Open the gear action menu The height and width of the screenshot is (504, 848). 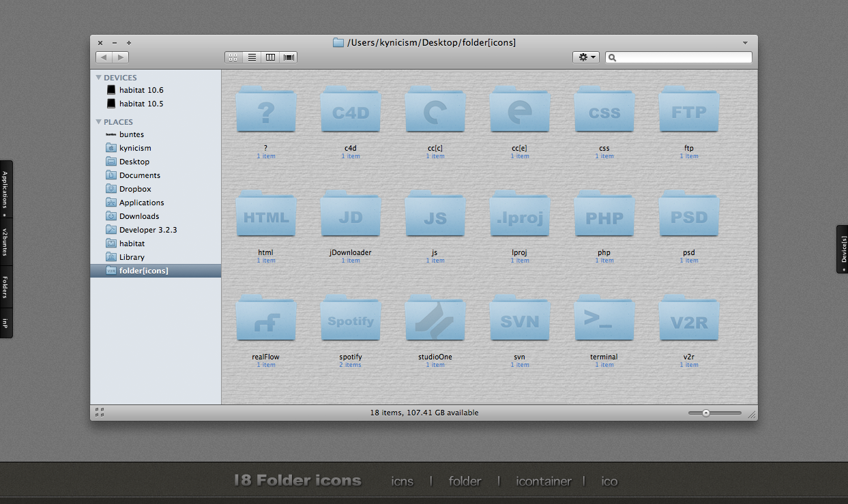click(586, 57)
